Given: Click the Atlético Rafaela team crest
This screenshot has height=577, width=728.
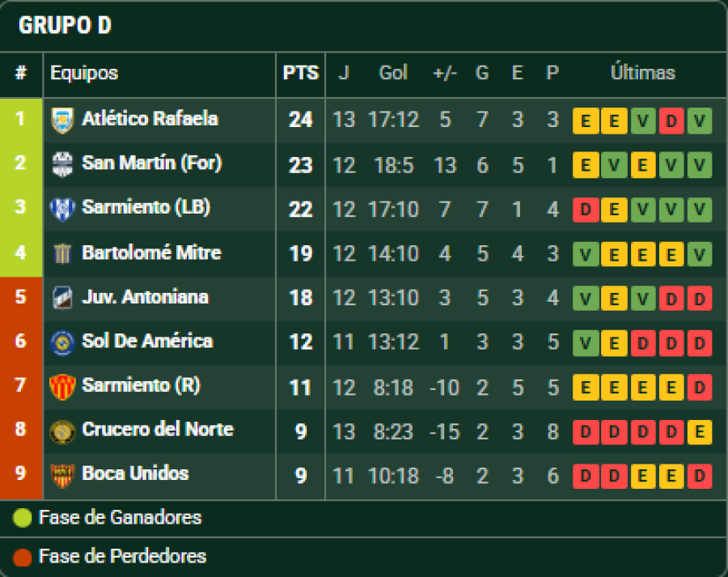Looking at the screenshot, I should (62, 120).
